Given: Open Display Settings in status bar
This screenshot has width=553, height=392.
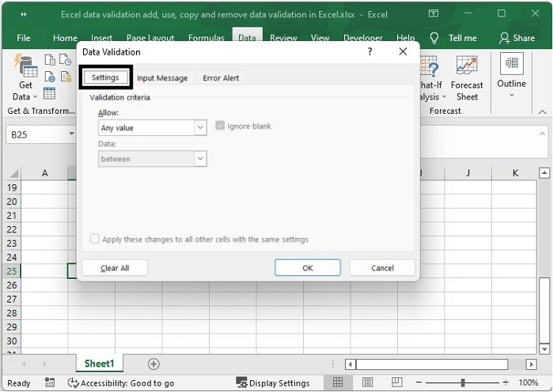Looking at the screenshot, I should 273,383.
